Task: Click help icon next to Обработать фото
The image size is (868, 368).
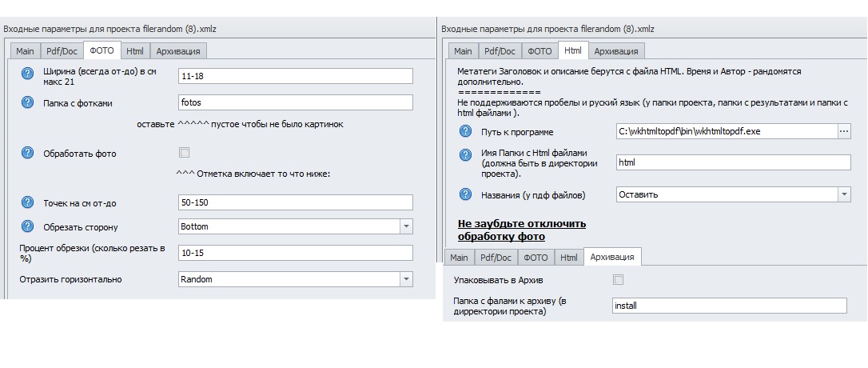Action: coord(28,153)
